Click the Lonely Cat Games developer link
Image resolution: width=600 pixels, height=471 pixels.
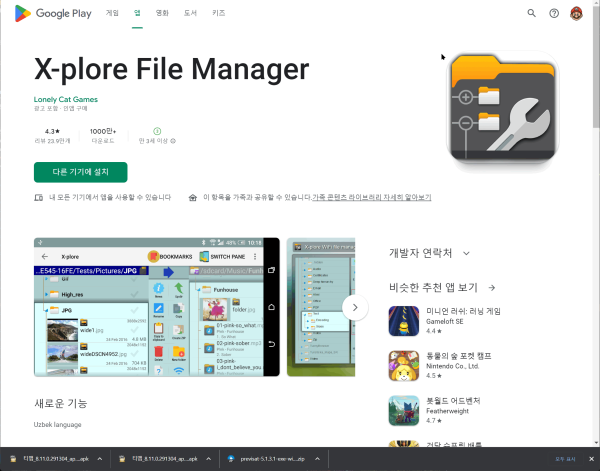click(65, 99)
